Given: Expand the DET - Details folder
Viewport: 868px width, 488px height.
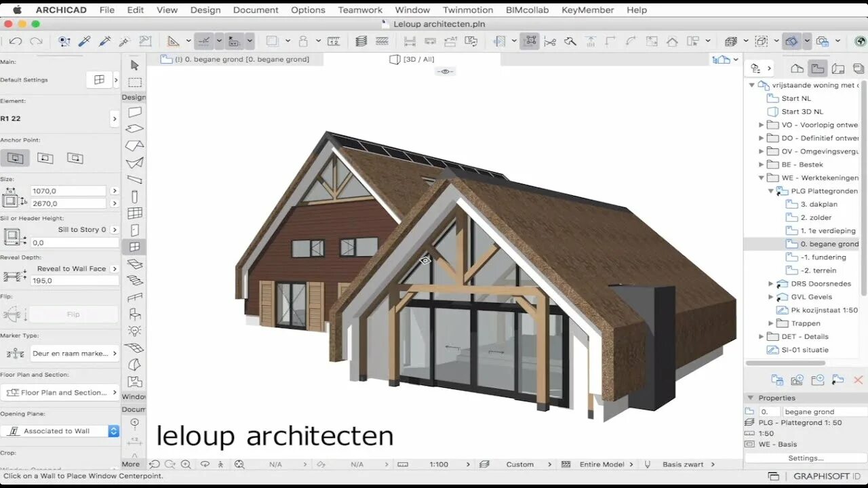Looking at the screenshot, I should tap(762, 337).
